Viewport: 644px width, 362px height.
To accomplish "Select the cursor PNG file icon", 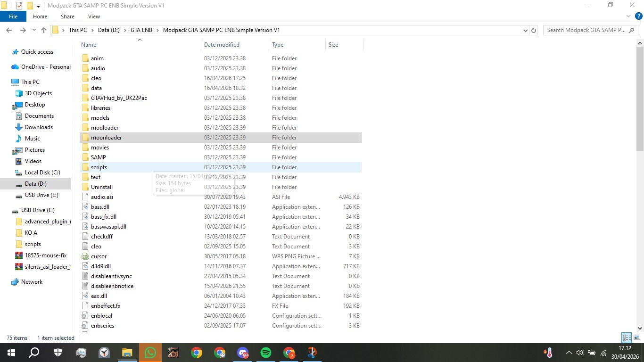I will tap(85, 256).
